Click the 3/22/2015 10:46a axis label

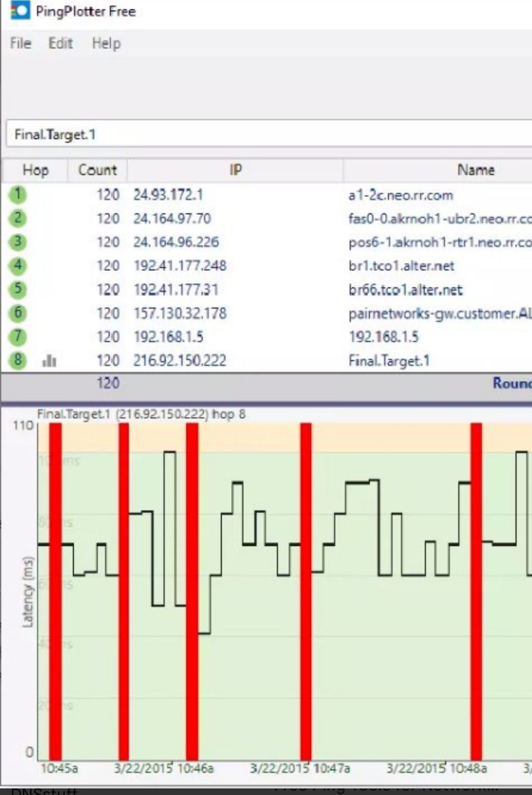[164, 769]
